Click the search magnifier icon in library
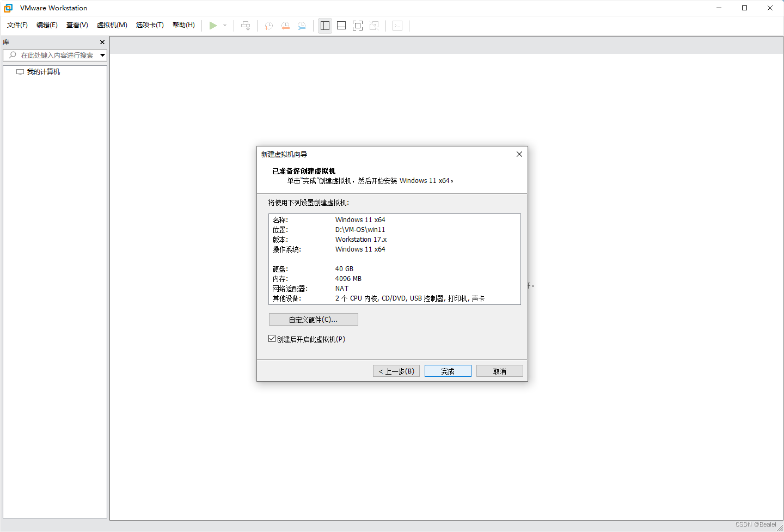 13,55
